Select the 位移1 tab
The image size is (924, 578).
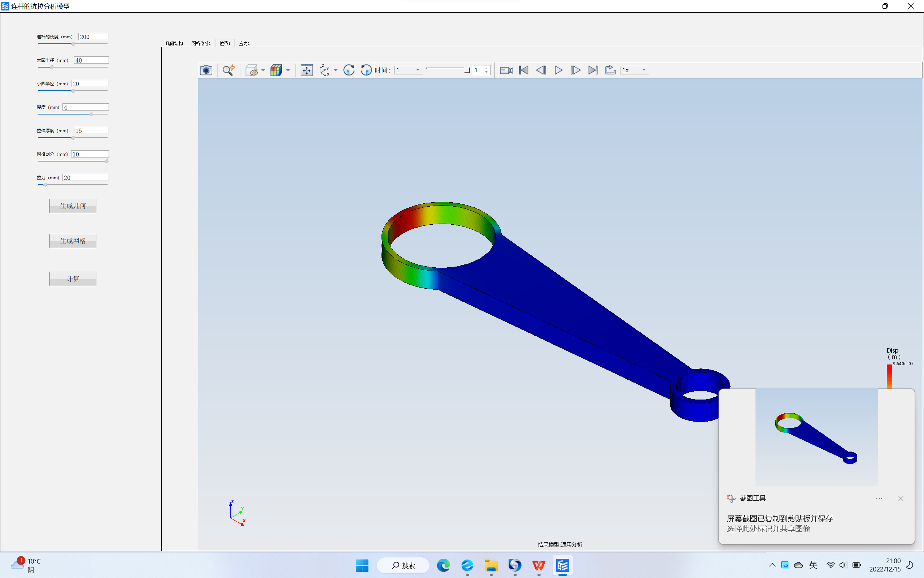coord(225,43)
